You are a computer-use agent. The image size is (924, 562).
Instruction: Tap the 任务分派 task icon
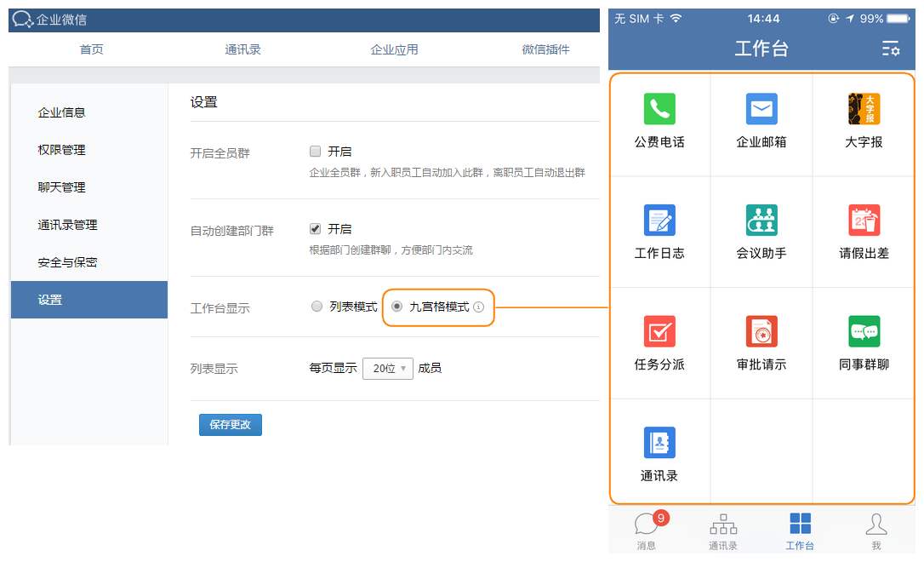tap(659, 331)
